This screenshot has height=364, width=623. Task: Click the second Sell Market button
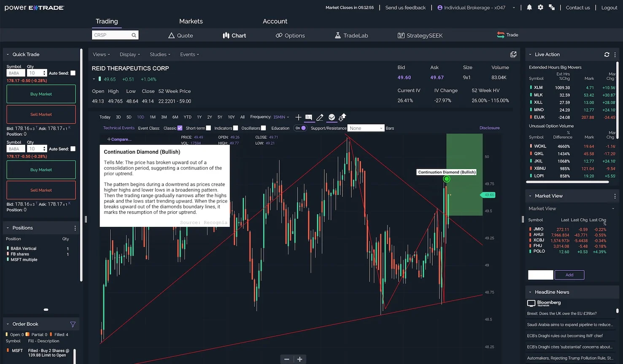pos(41,190)
